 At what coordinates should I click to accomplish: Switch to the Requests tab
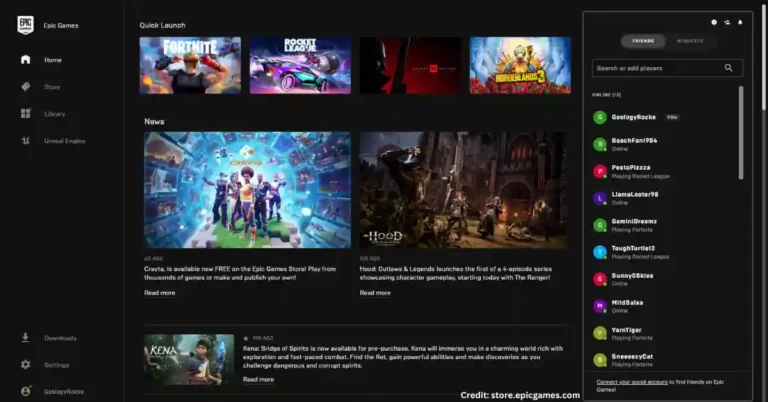click(690, 41)
